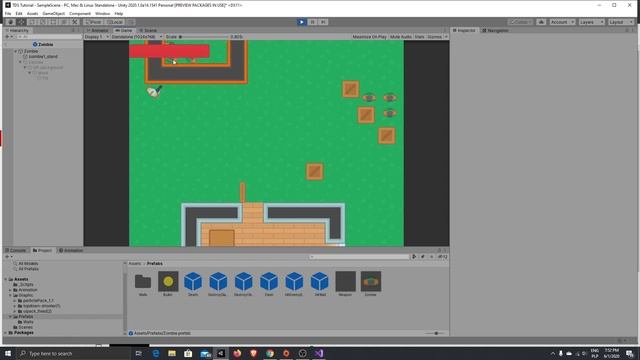Image resolution: width=640 pixels, height=360 pixels.
Task: Toggle Local handle rotation
Action: click(114, 22)
